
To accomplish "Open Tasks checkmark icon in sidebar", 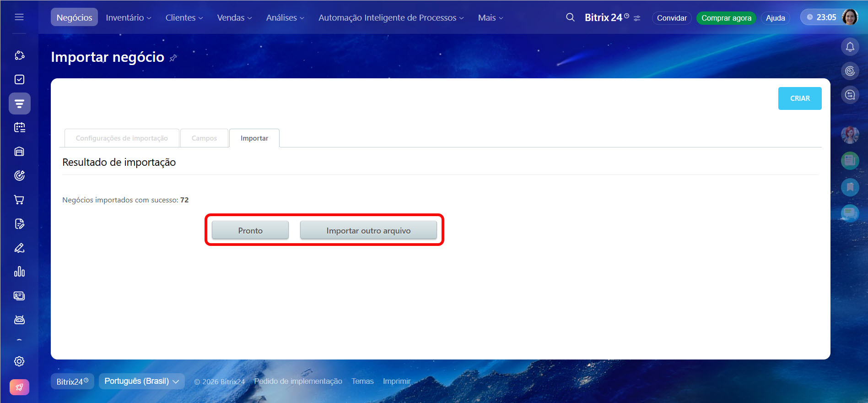I will [19, 80].
